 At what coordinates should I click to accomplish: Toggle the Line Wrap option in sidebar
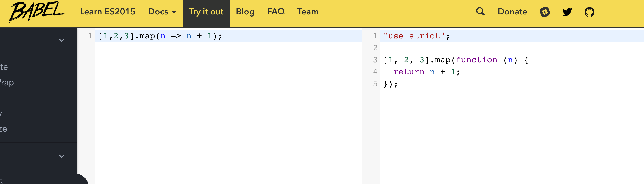tap(7, 83)
